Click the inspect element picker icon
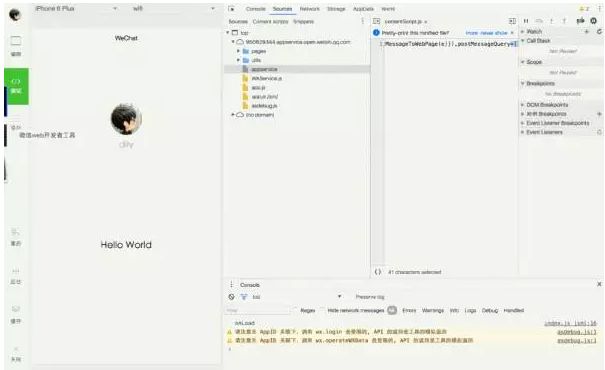This screenshot has height=370, width=605. (231, 9)
